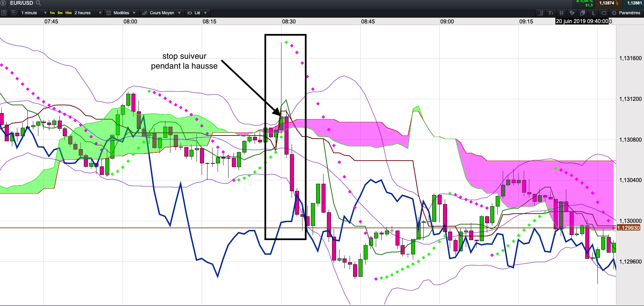Click the 1,130800 price axis label
Image resolution: width=644 pixels, height=306 pixels.
(630, 140)
